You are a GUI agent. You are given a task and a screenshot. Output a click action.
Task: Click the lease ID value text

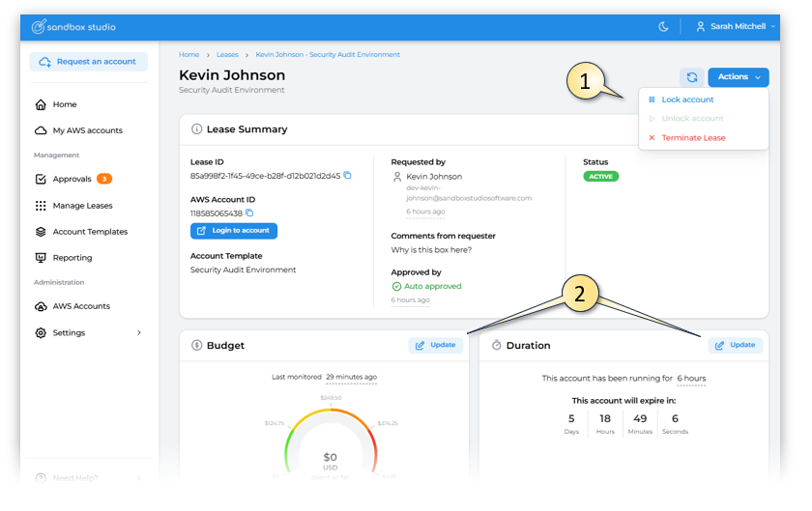pos(265,176)
